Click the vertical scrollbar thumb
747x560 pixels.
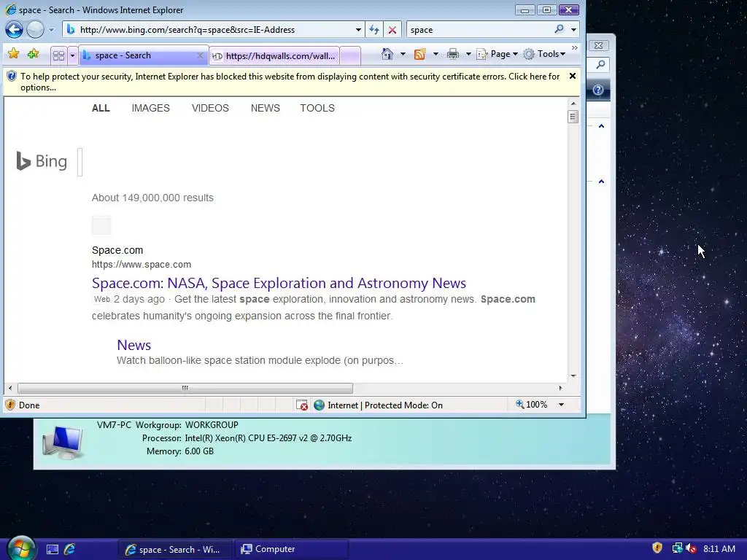click(573, 116)
